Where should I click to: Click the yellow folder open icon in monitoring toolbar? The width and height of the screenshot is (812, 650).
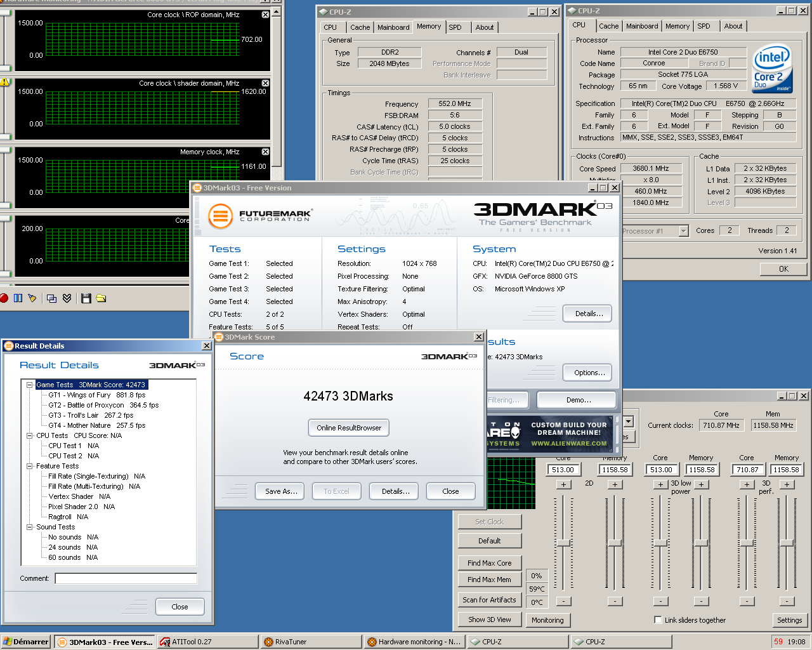[101, 298]
